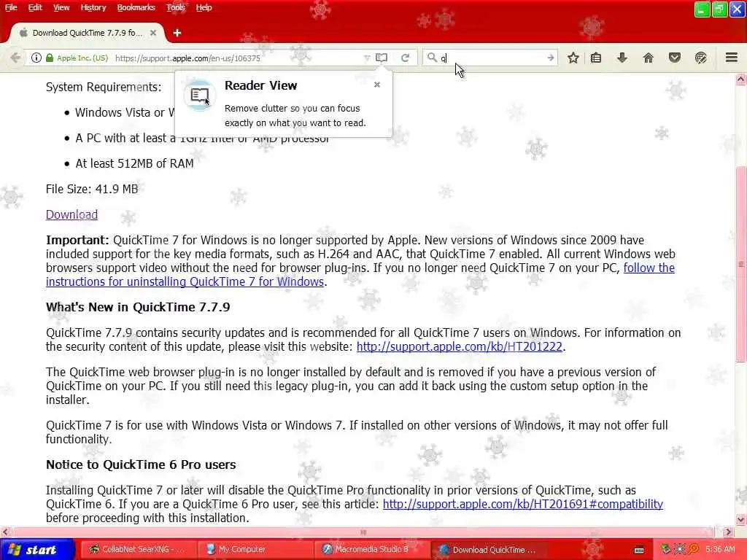
Task: Open the Tools menu
Action: pyautogui.click(x=175, y=7)
